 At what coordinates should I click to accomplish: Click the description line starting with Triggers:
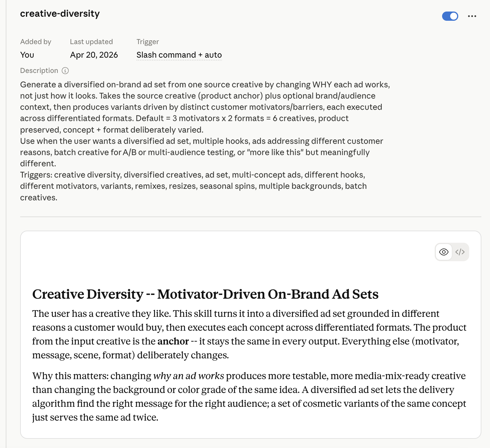(192, 175)
